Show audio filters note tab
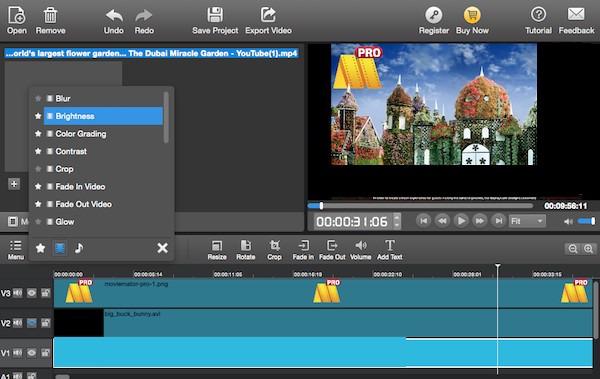 pos(79,248)
